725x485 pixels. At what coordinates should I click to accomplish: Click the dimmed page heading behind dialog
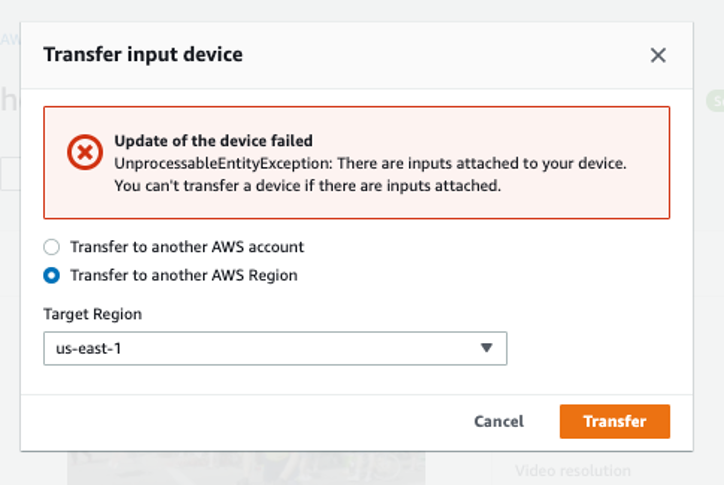click(9, 100)
